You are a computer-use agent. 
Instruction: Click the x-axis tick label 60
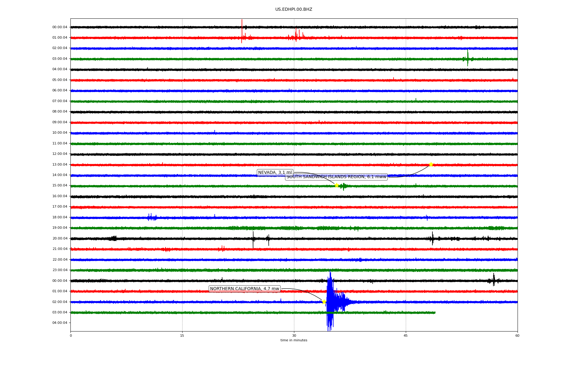[x=517, y=335]
